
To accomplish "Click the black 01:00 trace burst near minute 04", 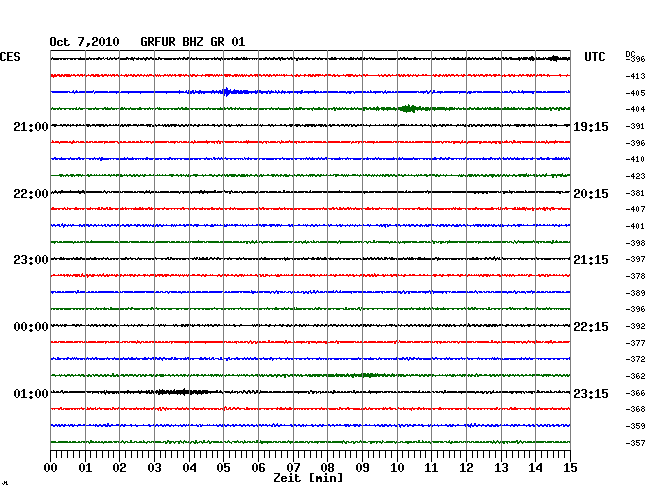I will click(x=182, y=392).
